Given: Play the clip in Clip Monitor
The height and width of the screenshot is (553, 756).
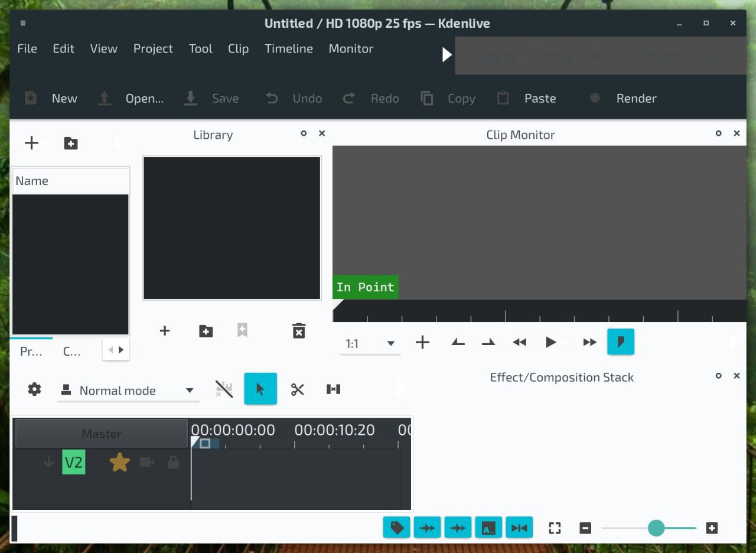Looking at the screenshot, I should 551,342.
